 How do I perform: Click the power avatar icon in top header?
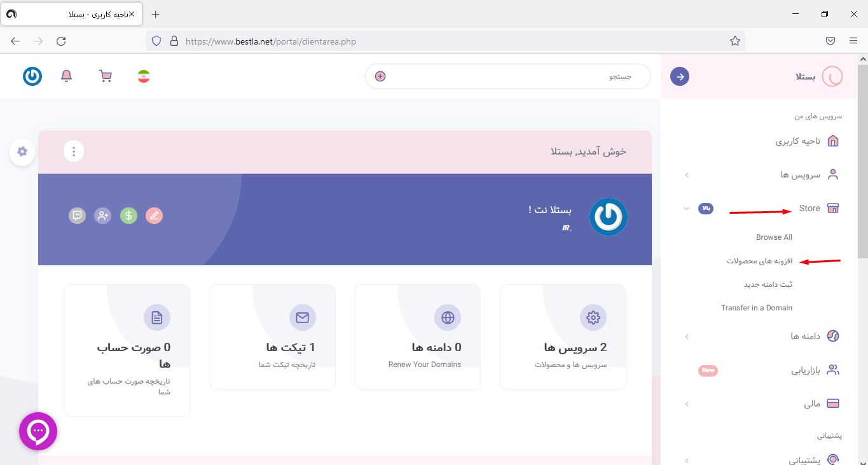tap(32, 76)
